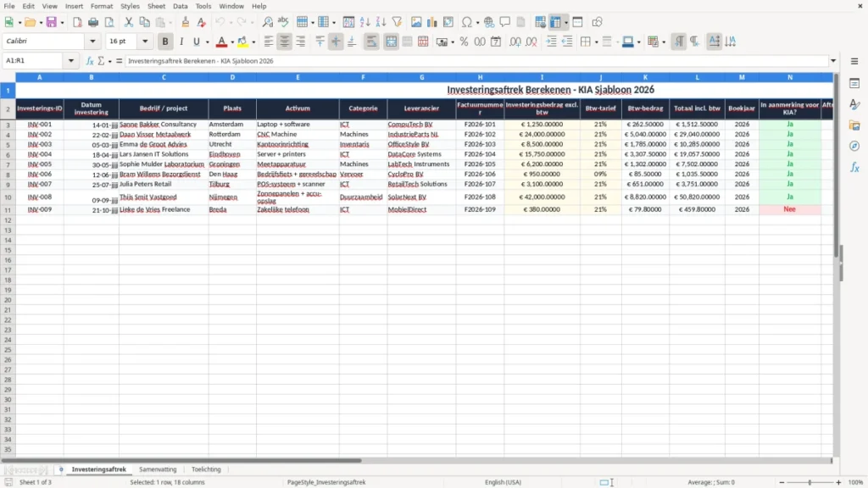Insert Comment speech bubble icon

pyautogui.click(x=505, y=22)
